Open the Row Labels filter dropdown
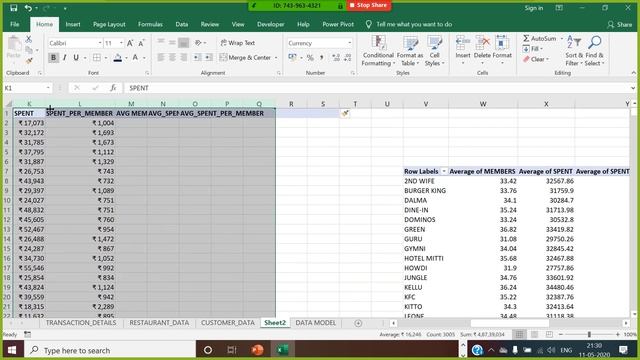This screenshot has height=360, width=640. 444,171
